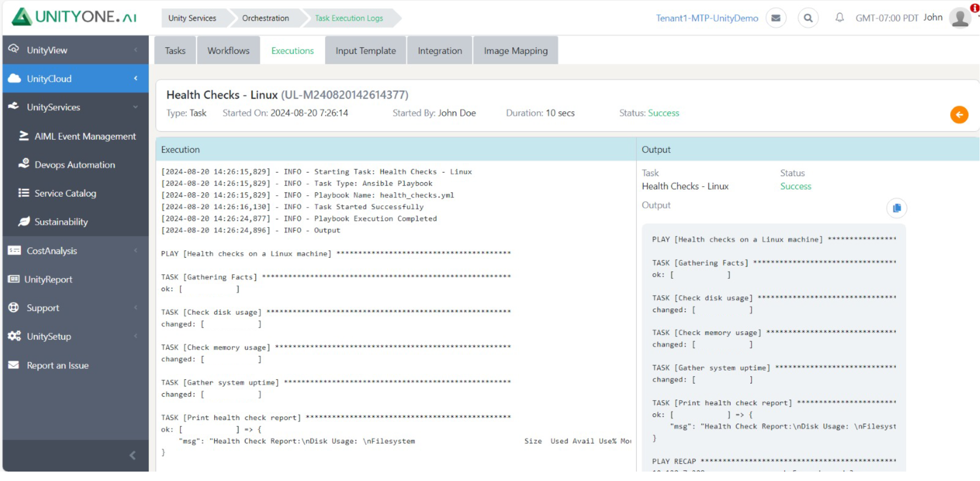Expand the UnityView sidebar chevron

[x=136, y=50]
